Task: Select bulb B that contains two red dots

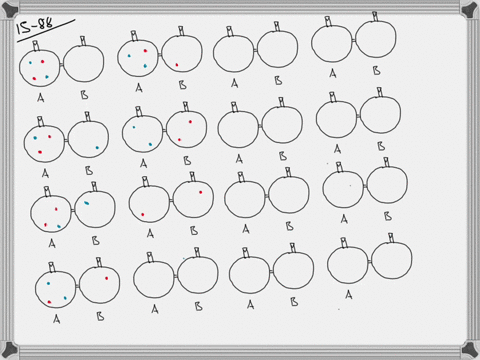Action: tap(186, 128)
